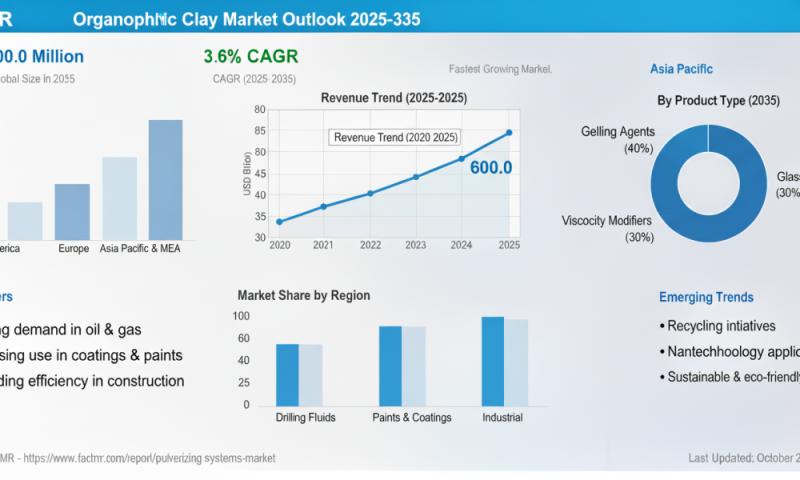Viewport: 800px width, 480px height.
Task: Click the tallest Asia Pacific & MEA bar
Action: [165, 180]
